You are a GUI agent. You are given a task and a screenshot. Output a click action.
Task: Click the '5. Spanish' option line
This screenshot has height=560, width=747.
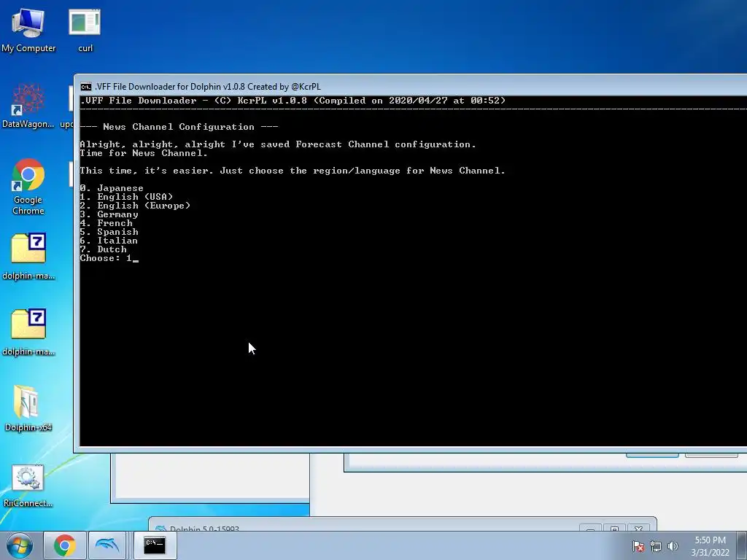[x=109, y=232]
